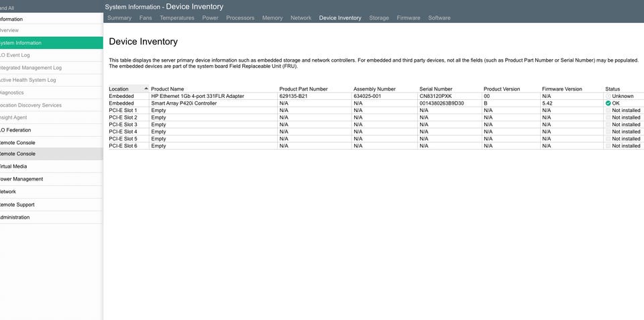Sort table by Serial Number column
The image size is (644, 320).
point(436,89)
